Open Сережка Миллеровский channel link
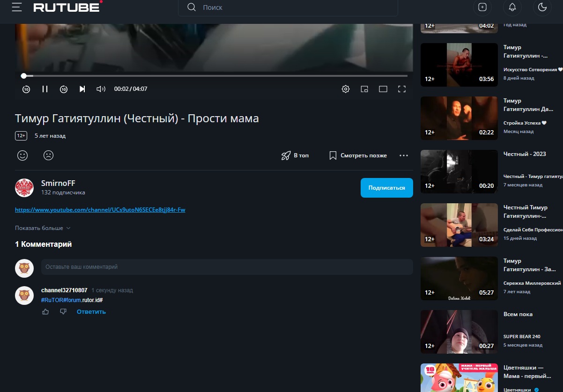563x392 pixels. pos(532,283)
